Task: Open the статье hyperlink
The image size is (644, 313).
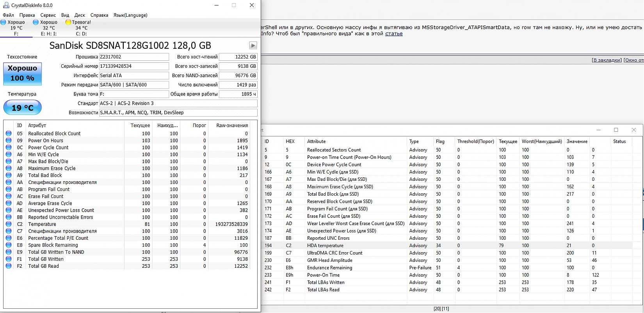Action: click(394, 34)
